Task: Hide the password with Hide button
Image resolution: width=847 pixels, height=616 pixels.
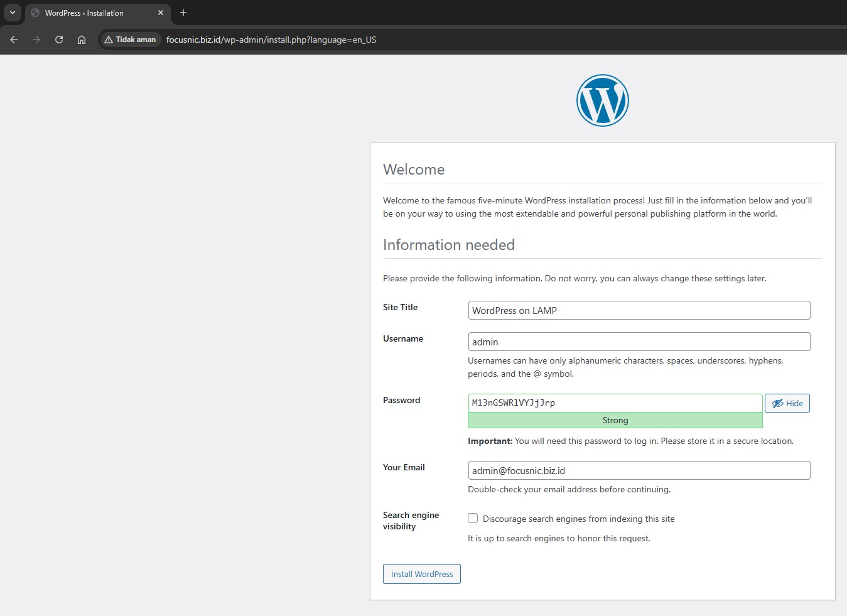Action: [787, 403]
